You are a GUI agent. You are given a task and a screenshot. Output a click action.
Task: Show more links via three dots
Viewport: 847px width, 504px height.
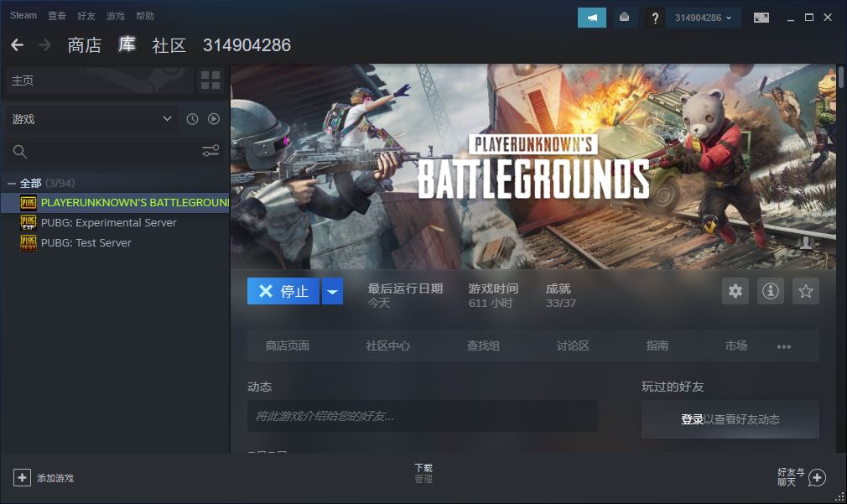[x=784, y=347]
